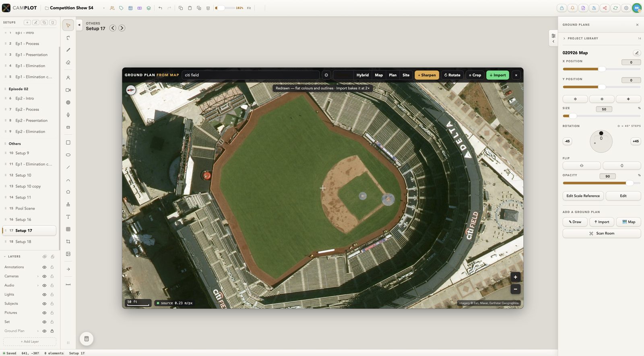The height and width of the screenshot is (356, 644).
Task: Toggle visibility of Subjects layer
Action: click(44, 304)
